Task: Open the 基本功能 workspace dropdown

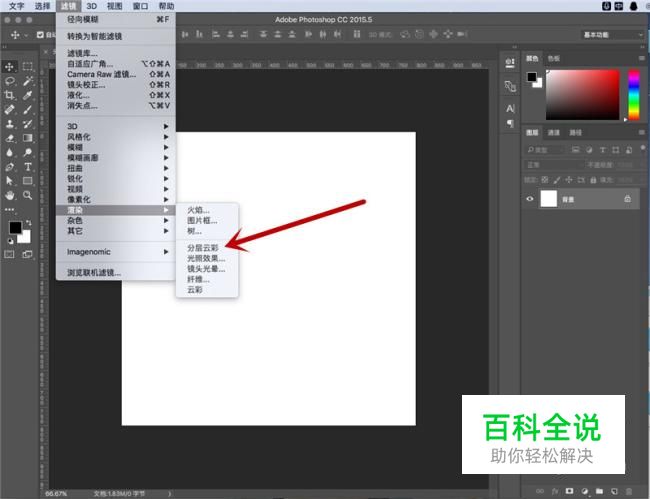Action: [x=613, y=35]
